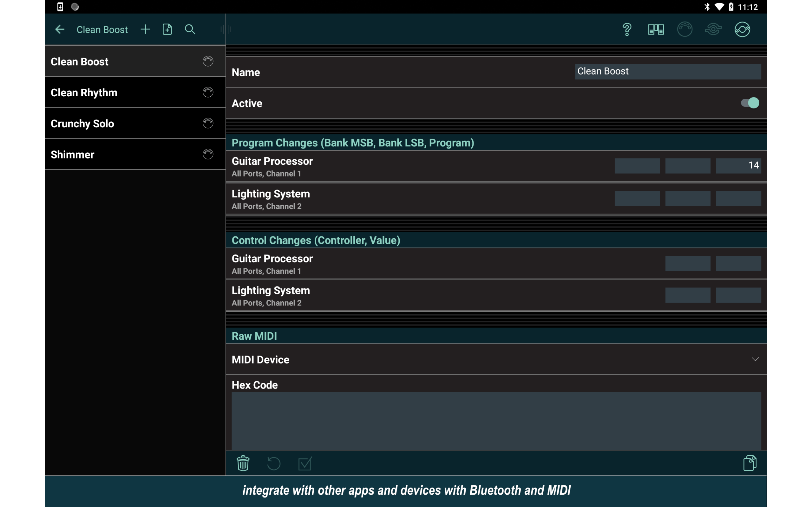Toggle the Active switch off

750,103
